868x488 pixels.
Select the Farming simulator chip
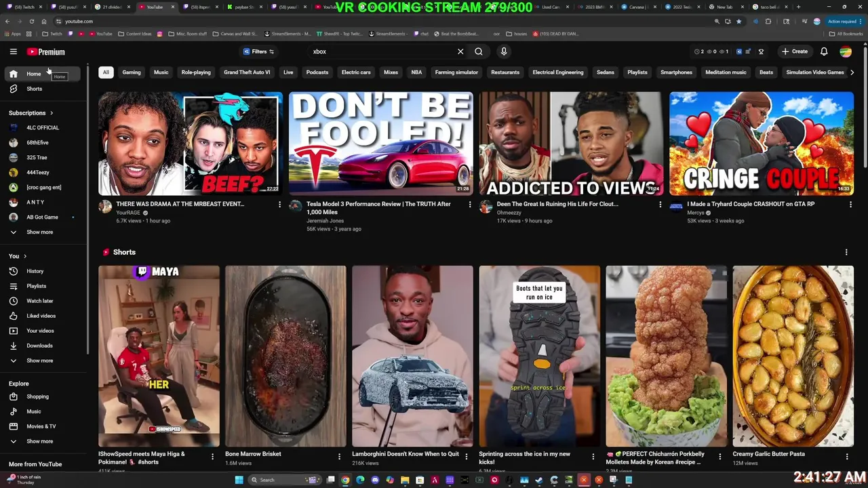point(456,73)
